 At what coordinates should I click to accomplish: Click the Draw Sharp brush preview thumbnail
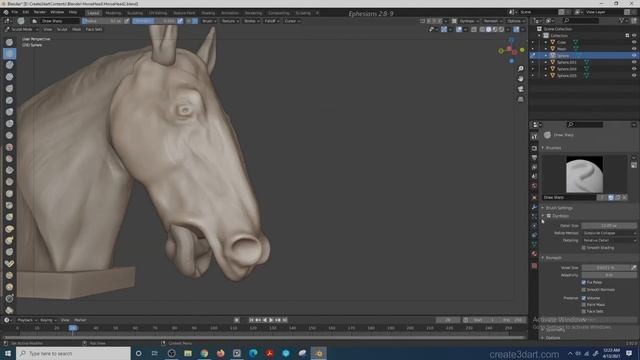pos(584,174)
